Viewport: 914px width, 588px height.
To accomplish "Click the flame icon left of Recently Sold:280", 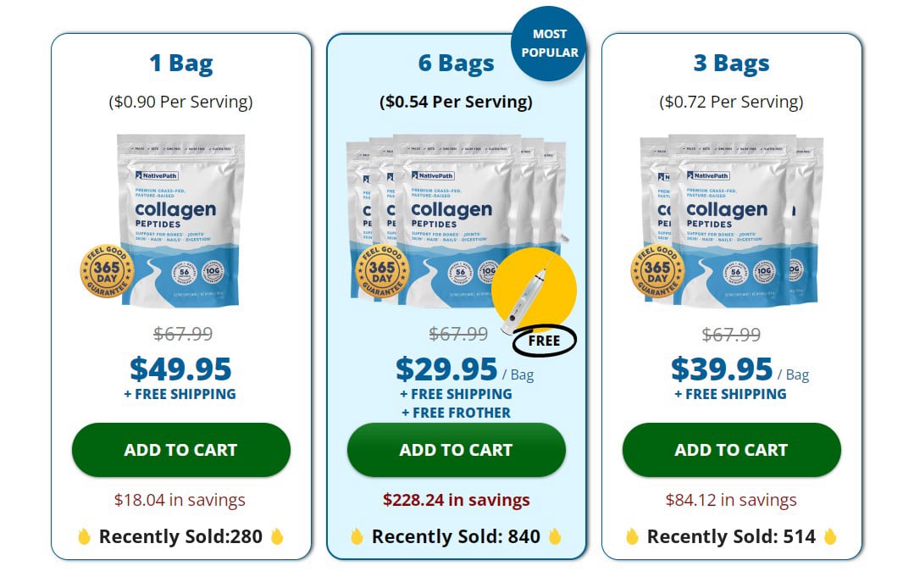I will [84, 536].
